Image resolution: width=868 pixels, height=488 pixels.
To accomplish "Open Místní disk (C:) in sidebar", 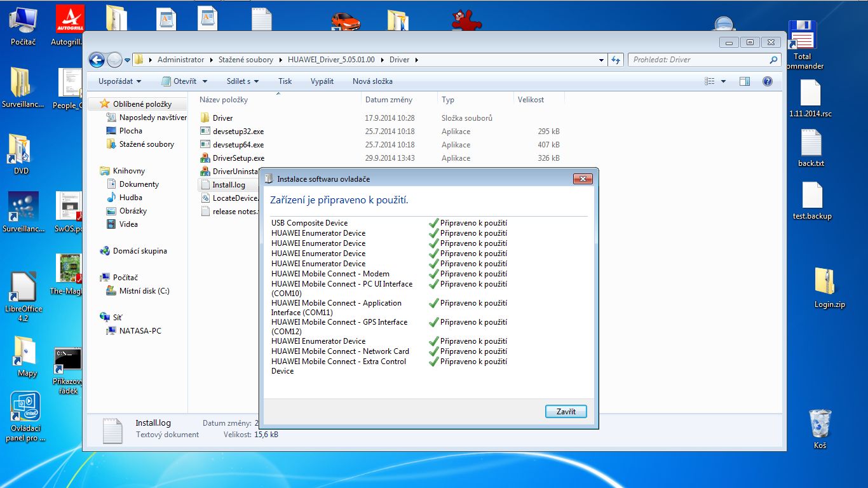I will tap(138, 291).
